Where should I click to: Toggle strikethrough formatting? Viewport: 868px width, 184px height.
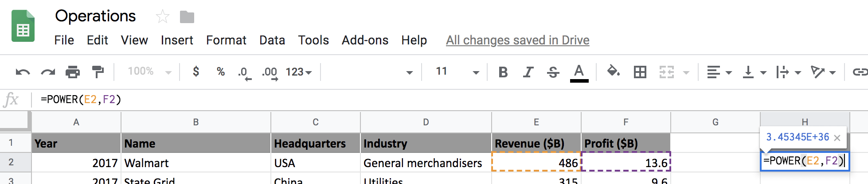tap(553, 72)
